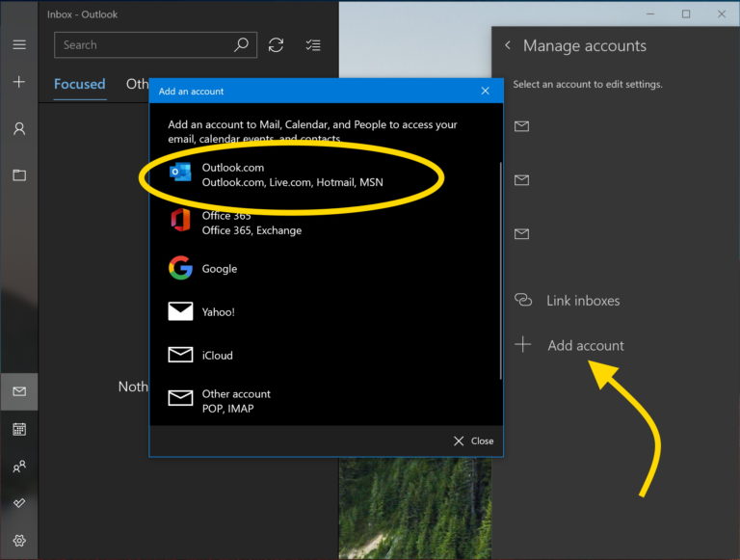
Task: Start a new mail with plus icon
Action: point(19,82)
